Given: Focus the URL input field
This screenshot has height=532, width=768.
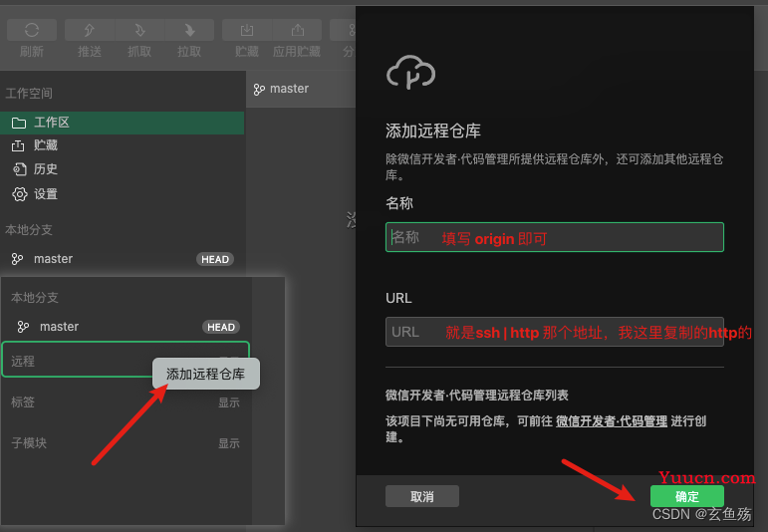Looking at the screenshot, I should point(555,332).
